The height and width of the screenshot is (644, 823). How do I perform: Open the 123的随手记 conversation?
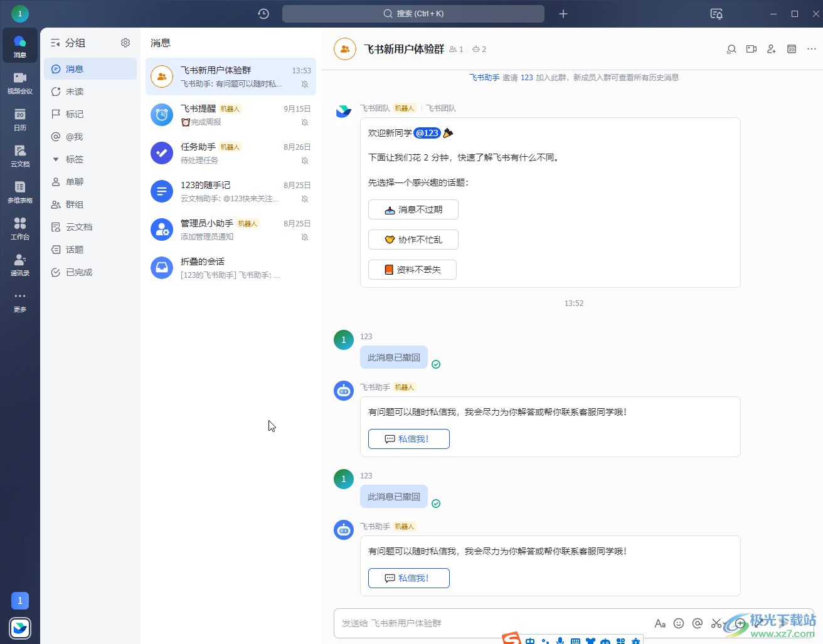(231, 191)
